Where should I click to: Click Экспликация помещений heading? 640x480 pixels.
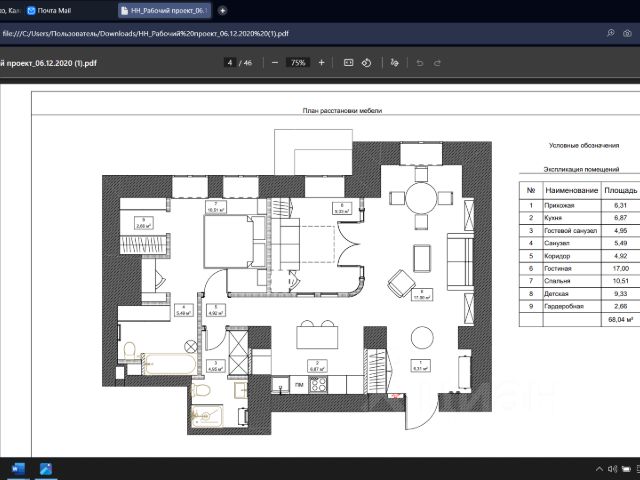[x=581, y=169]
